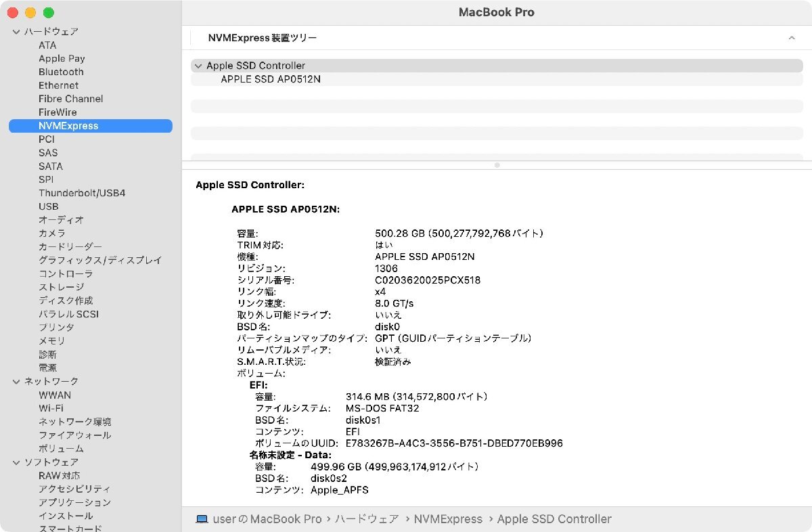
Task: Select インストール in the sidebar
Action: pos(66,516)
